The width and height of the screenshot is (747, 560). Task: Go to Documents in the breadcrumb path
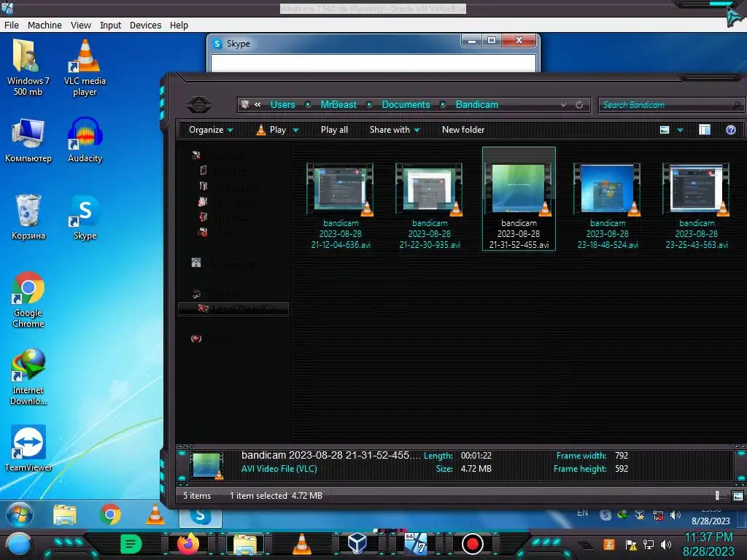coord(406,104)
